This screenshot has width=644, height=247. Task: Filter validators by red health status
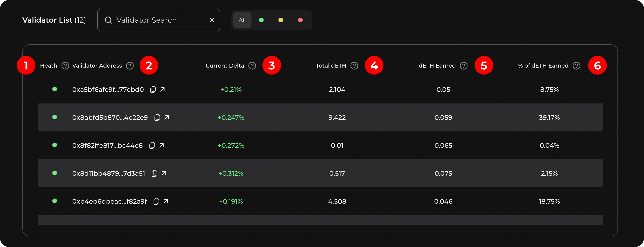pyautogui.click(x=300, y=20)
